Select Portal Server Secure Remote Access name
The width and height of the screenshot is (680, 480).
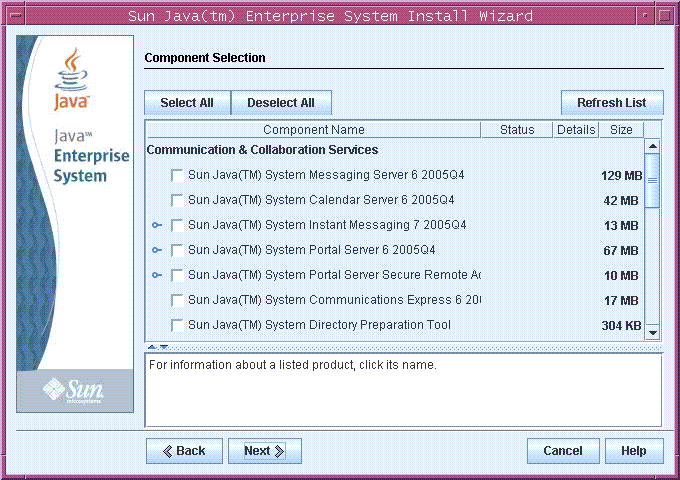pyautogui.click(x=334, y=275)
